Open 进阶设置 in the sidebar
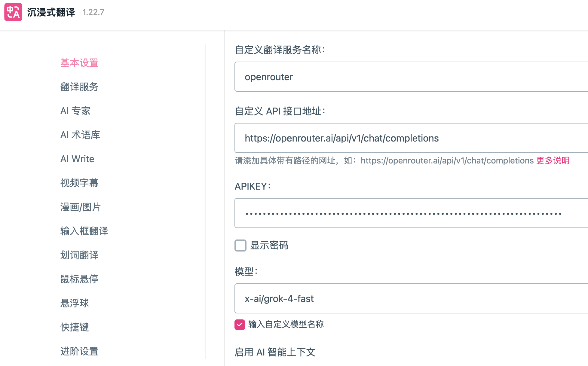The image size is (588, 366). 79,351
